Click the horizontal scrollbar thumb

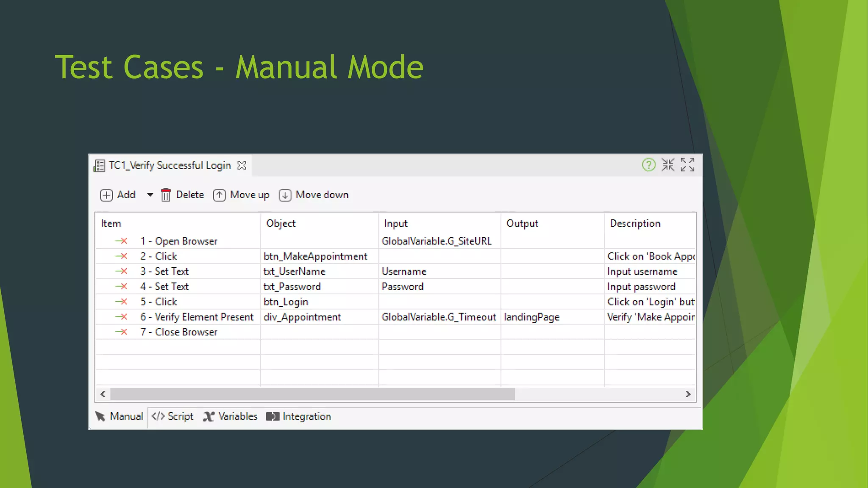coord(312,394)
